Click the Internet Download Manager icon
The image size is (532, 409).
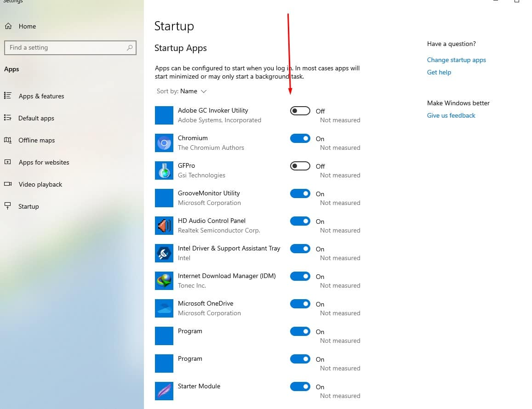164,281
